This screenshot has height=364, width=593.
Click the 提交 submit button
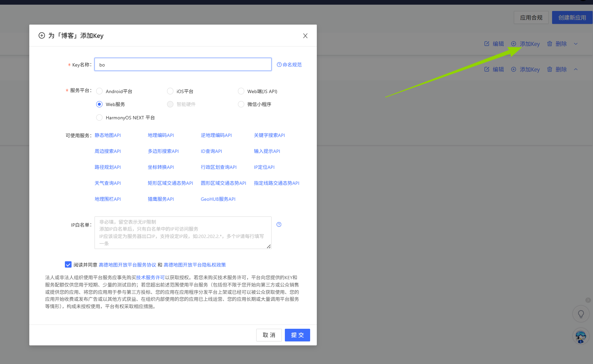[x=297, y=335]
